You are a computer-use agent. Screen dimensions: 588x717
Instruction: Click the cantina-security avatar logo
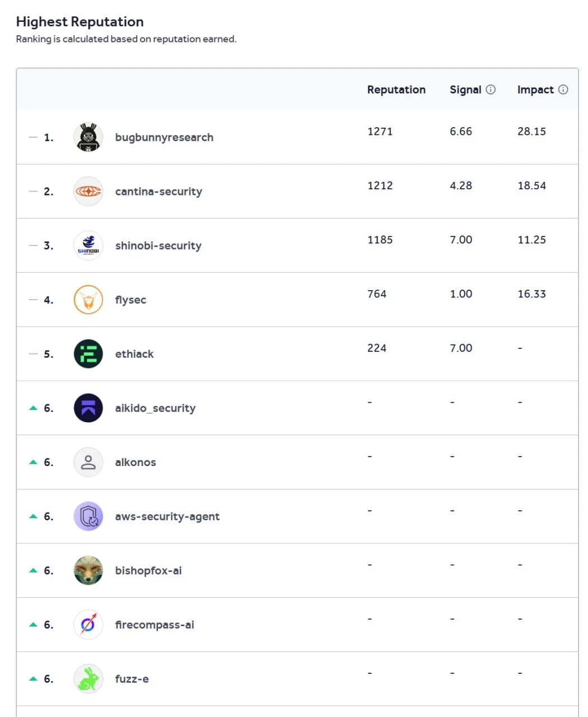click(x=88, y=192)
